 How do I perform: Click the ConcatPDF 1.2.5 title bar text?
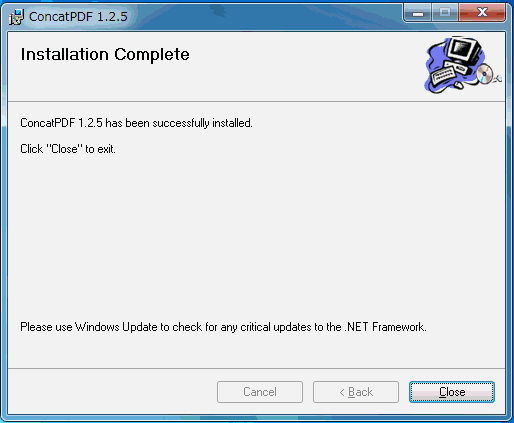pyautogui.click(x=78, y=16)
